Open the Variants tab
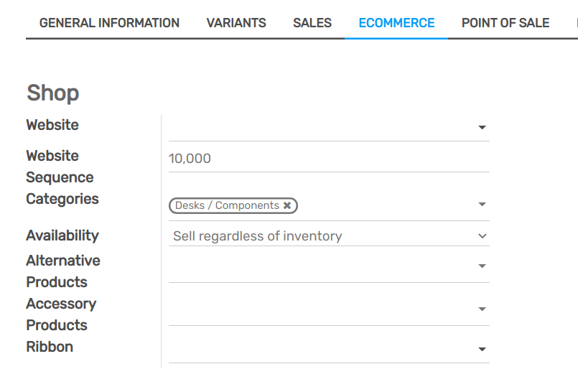578x392 pixels. [236, 23]
